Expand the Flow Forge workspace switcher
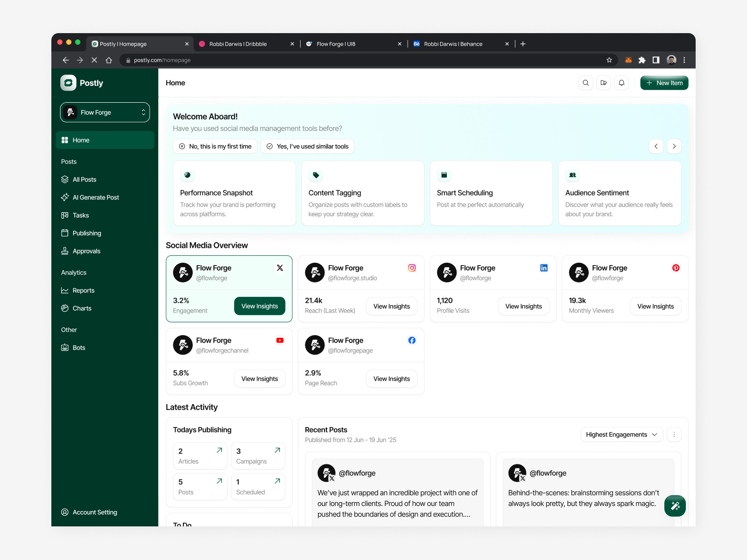The image size is (747, 560). [105, 112]
